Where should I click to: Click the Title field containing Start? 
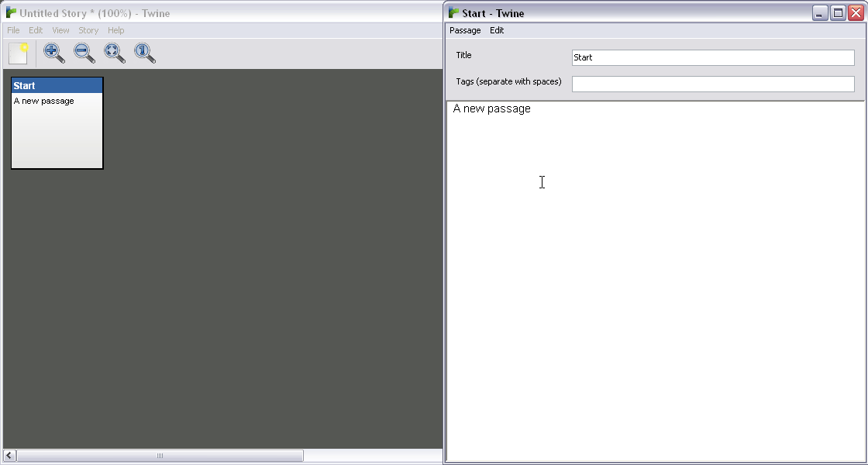712,57
